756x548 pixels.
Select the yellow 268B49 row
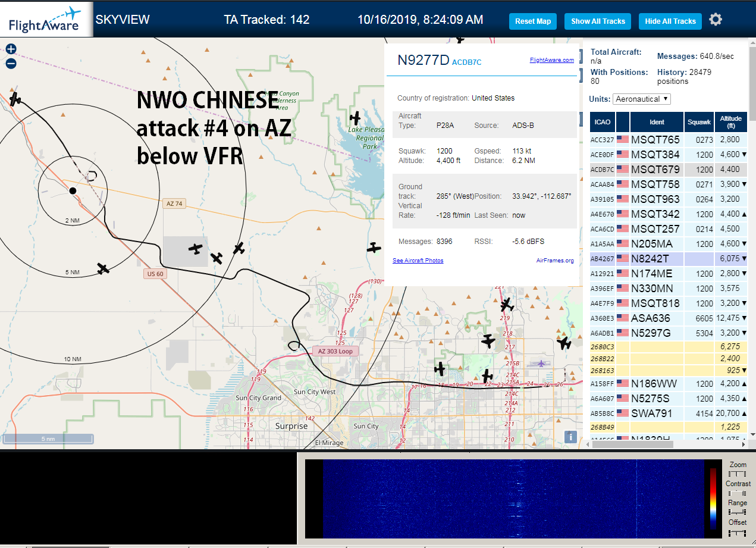point(669,427)
